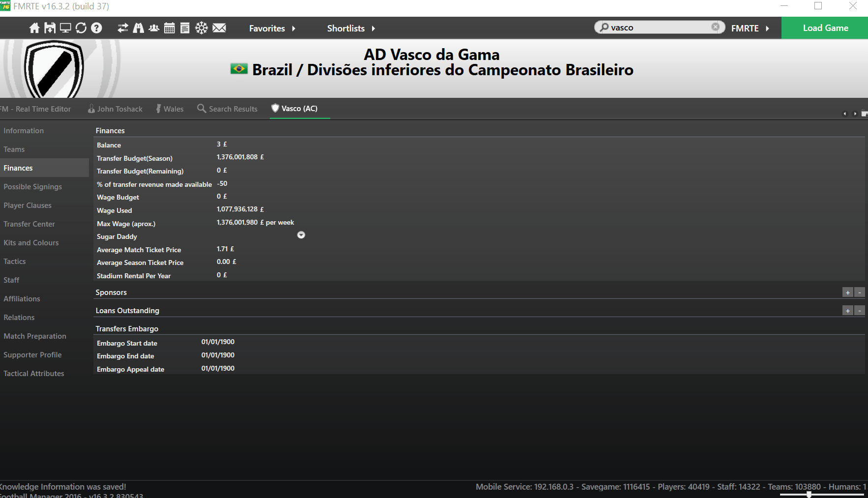Adjust the zoom slider handle at bottom right

pos(809,495)
